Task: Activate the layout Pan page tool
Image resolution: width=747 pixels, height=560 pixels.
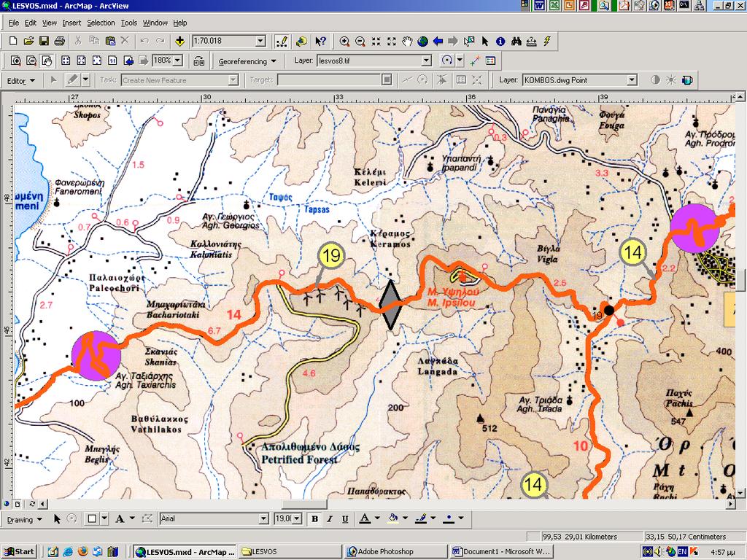Action: click(47, 61)
